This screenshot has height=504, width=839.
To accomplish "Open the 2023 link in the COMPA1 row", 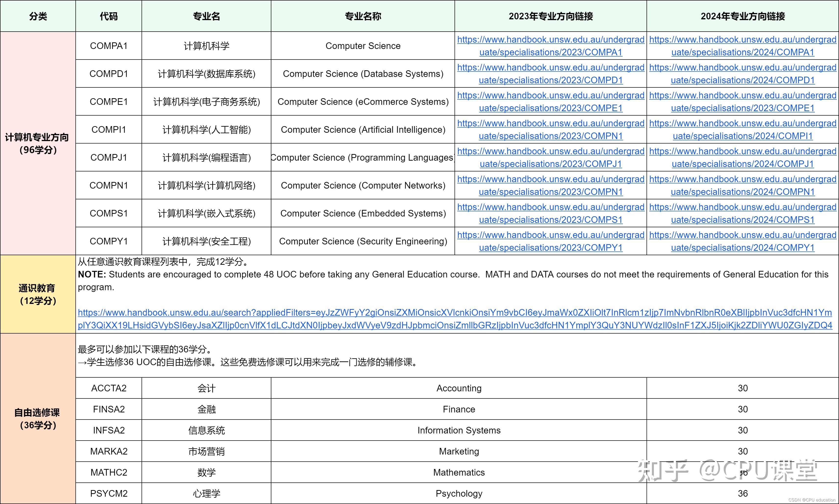I will 550,46.
